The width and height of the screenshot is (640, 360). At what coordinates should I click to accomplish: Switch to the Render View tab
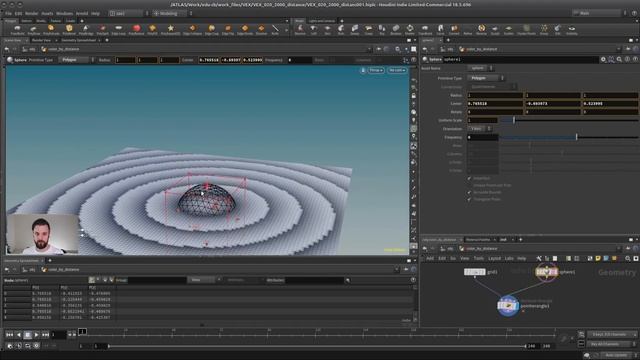(x=41, y=40)
